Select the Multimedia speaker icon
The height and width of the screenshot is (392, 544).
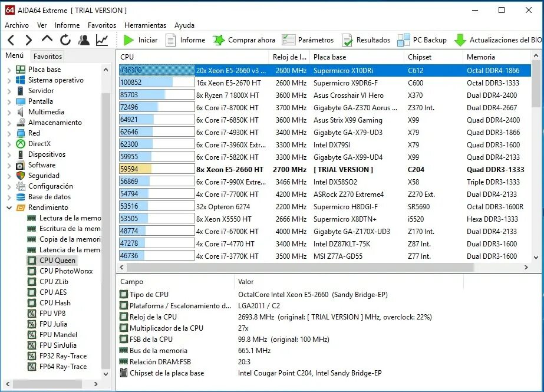click(21, 111)
